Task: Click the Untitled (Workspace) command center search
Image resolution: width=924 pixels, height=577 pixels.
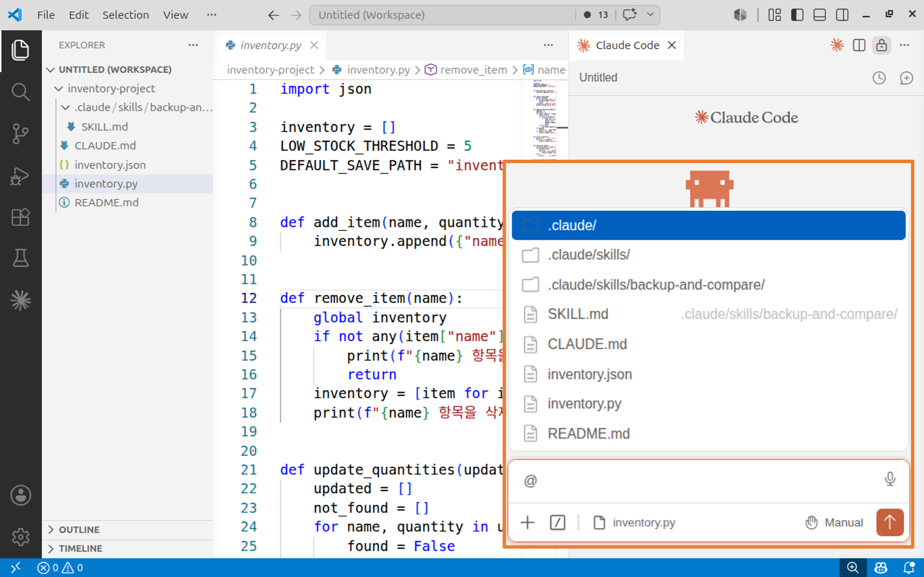Action: [x=442, y=15]
